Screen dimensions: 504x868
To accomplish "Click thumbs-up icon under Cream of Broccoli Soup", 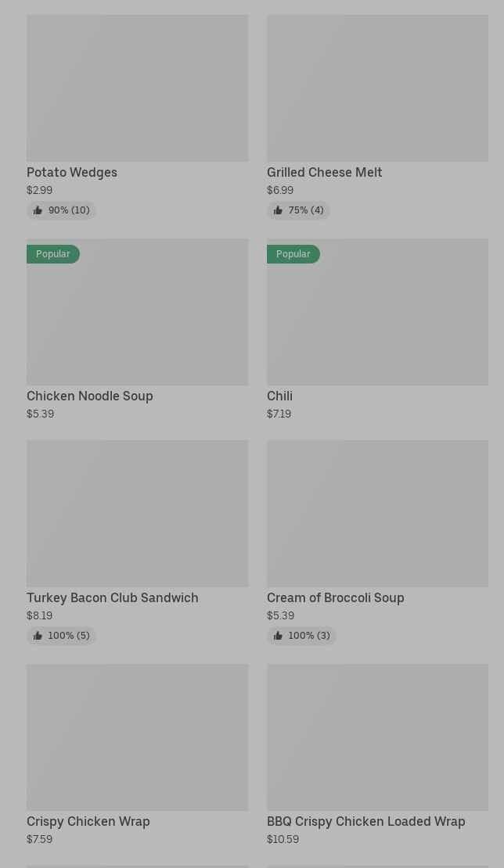I will click(x=278, y=636).
